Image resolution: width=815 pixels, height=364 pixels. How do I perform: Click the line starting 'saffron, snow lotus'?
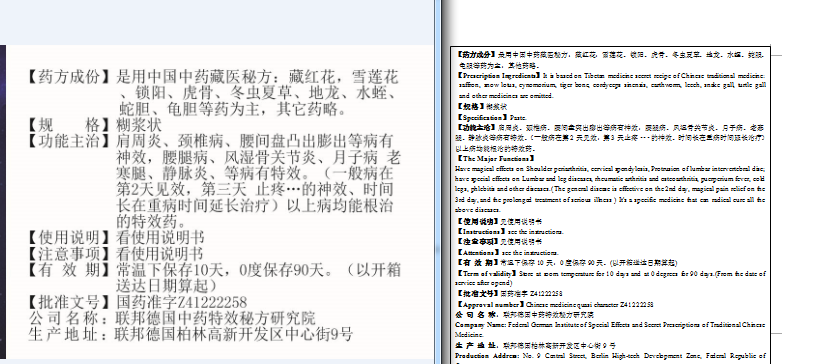pos(612,85)
